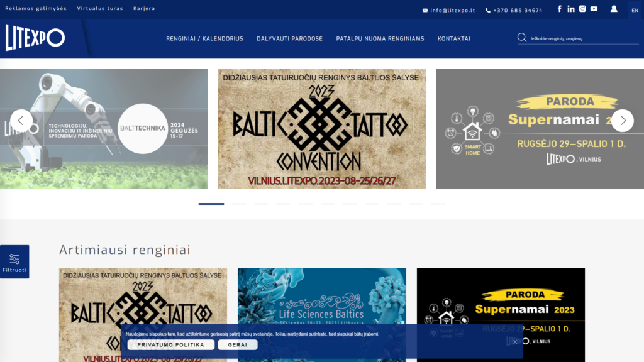
Task: Go to next carousel slide
Action: 623,121
